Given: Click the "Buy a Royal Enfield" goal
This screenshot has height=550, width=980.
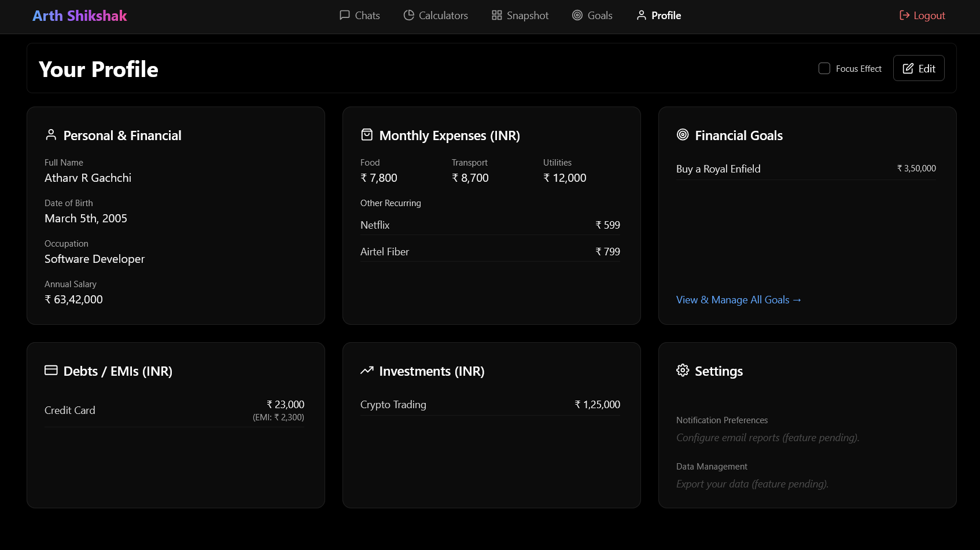Looking at the screenshot, I should [719, 169].
